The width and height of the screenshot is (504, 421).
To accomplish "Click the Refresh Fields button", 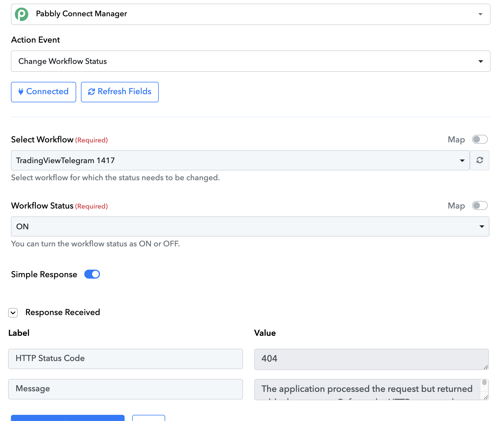I will (x=120, y=92).
